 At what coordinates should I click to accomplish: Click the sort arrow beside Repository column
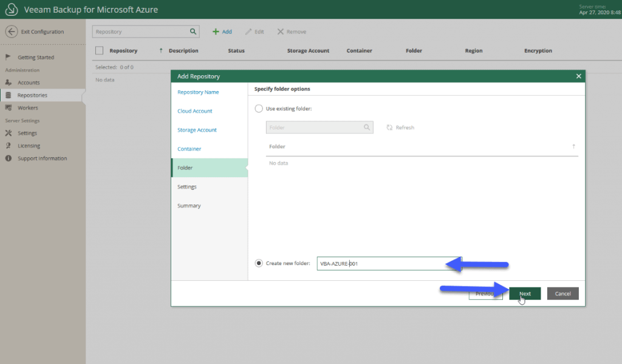point(160,50)
